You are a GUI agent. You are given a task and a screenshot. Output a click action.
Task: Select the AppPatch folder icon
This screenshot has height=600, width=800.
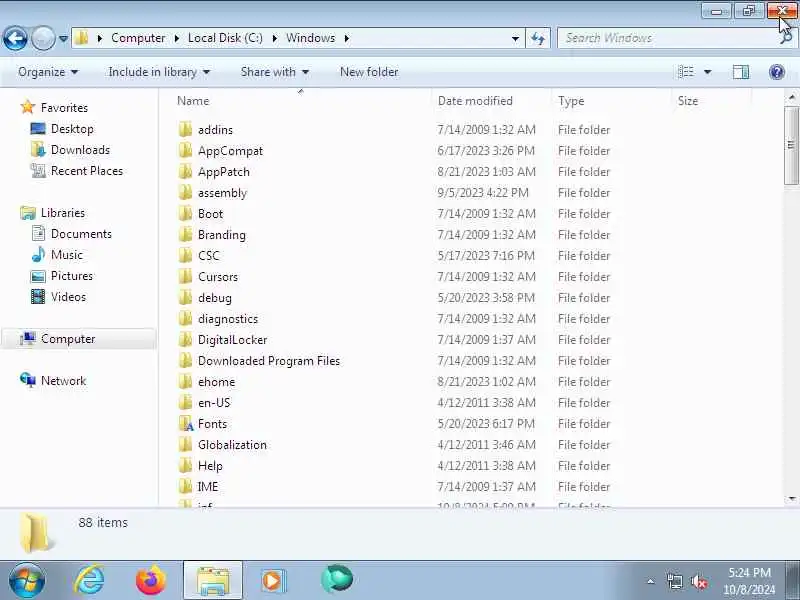coord(186,171)
